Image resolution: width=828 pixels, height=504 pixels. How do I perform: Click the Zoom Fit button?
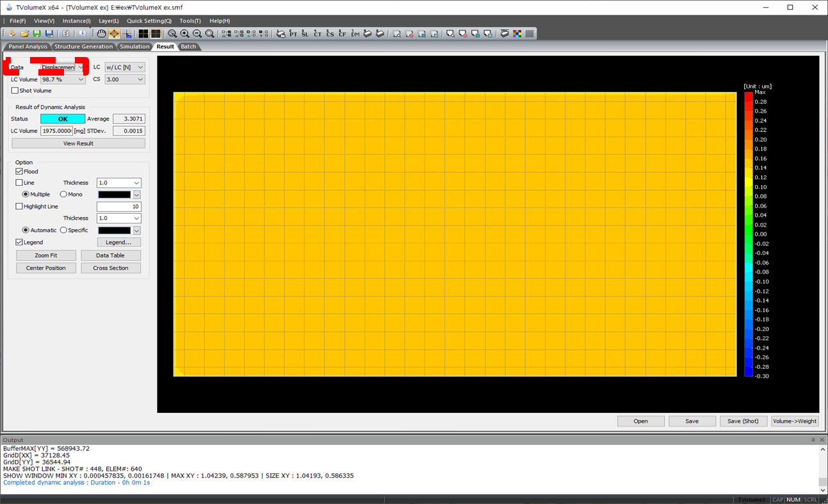pos(46,256)
